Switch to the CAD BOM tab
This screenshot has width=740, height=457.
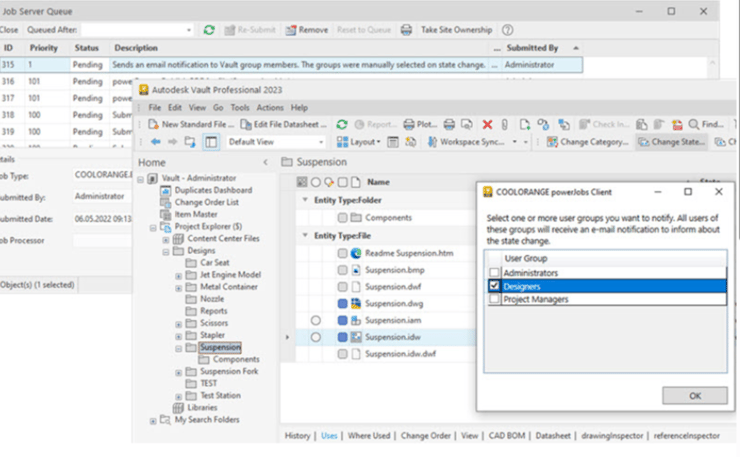click(507, 436)
